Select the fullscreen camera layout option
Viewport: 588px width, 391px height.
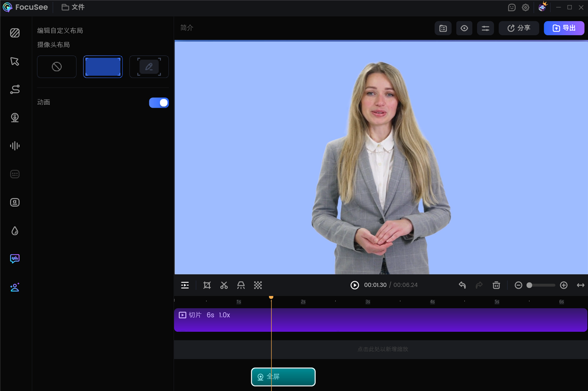point(103,67)
